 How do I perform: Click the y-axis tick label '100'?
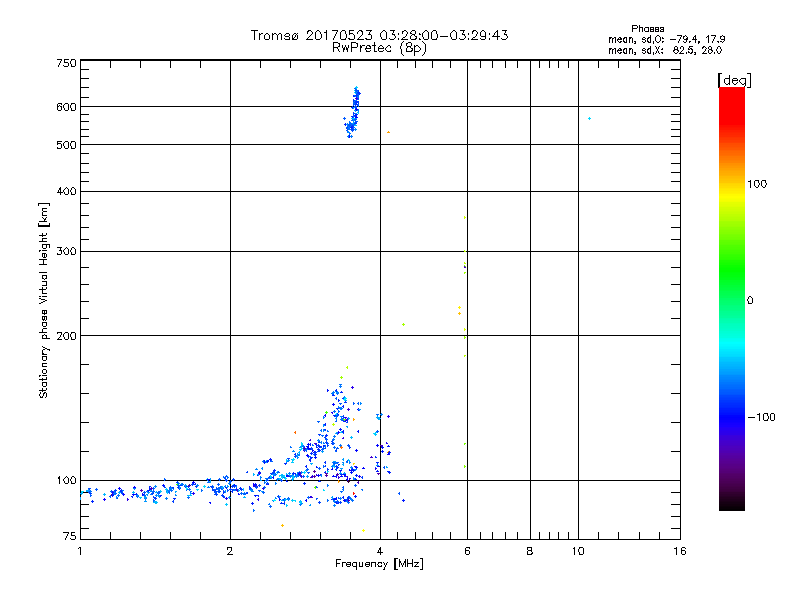coord(66,481)
